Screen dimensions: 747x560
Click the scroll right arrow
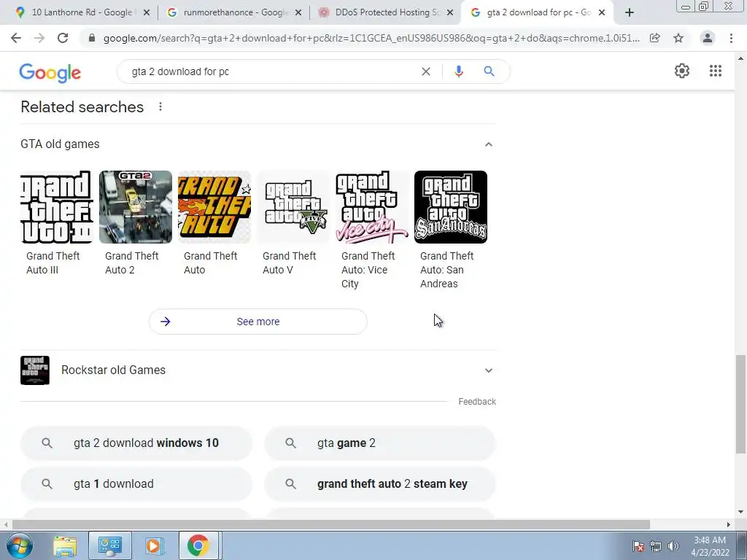729,524
